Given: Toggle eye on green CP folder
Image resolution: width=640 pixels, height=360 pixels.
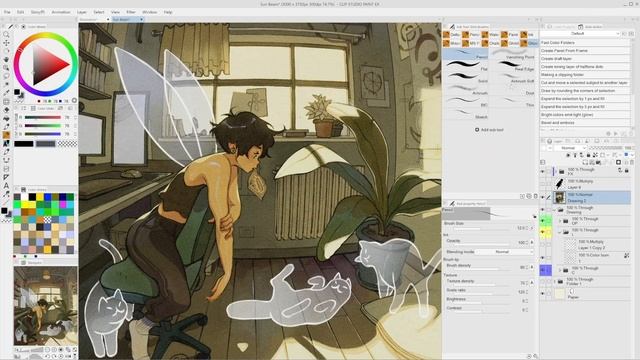Looking at the screenshot, I should click(542, 221).
